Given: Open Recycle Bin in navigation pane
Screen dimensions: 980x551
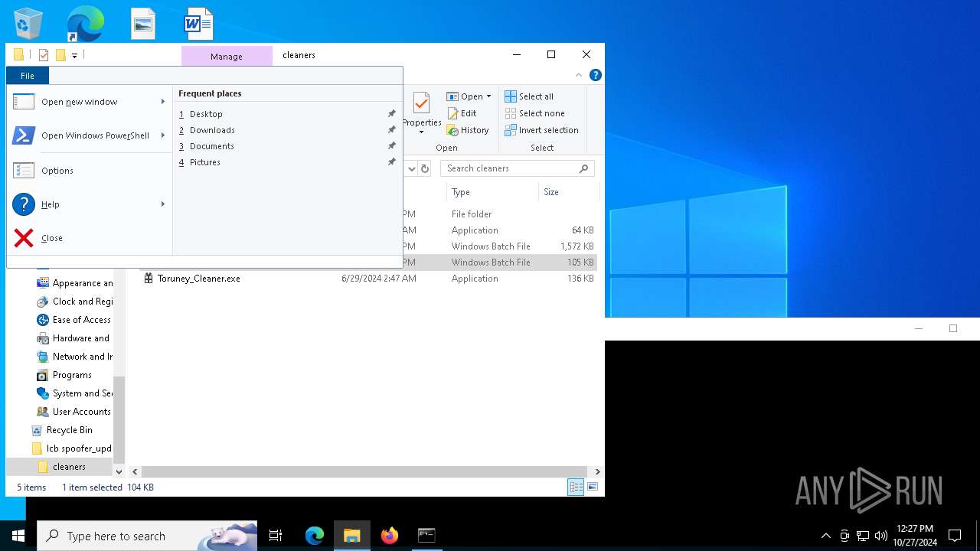Looking at the screenshot, I should coord(62,430).
